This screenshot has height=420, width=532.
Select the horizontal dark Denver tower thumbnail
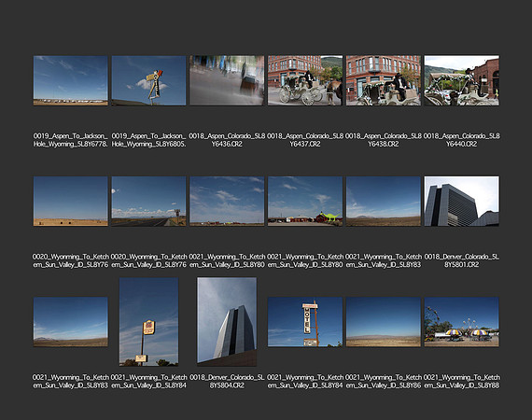coord(461,201)
